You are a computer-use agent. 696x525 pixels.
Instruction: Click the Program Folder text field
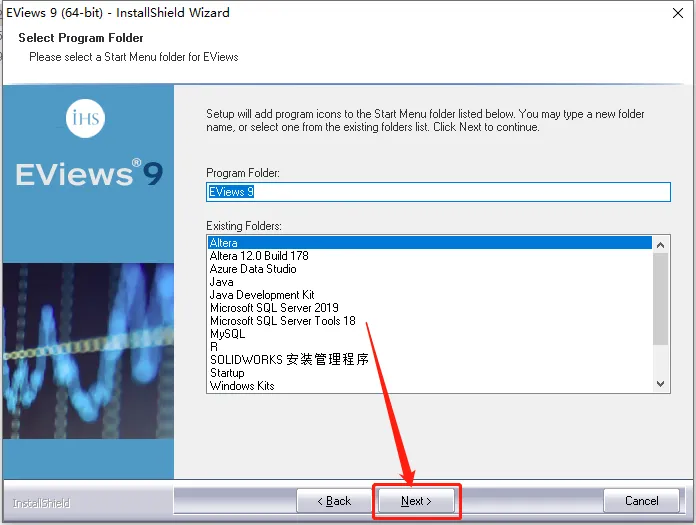pyautogui.click(x=438, y=192)
